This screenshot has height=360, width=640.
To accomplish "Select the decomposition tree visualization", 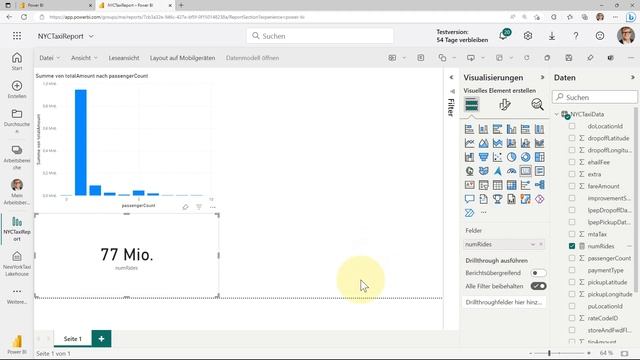I will pos(539,185).
